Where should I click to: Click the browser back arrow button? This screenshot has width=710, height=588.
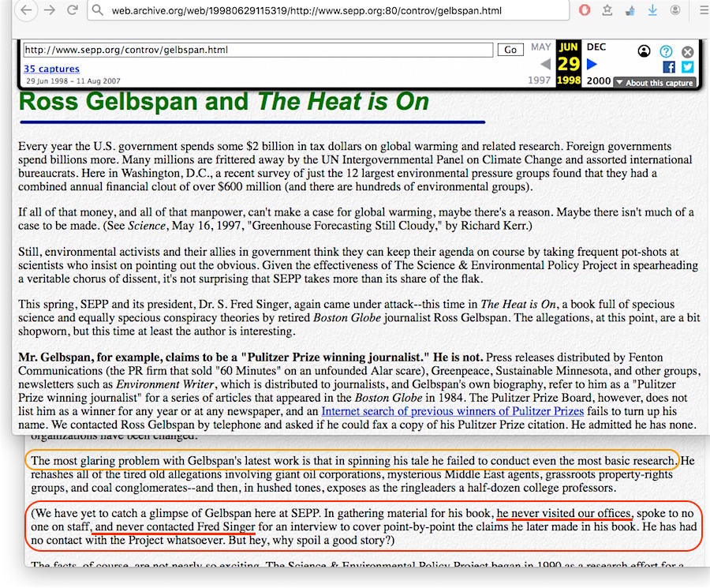pos(26,10)
